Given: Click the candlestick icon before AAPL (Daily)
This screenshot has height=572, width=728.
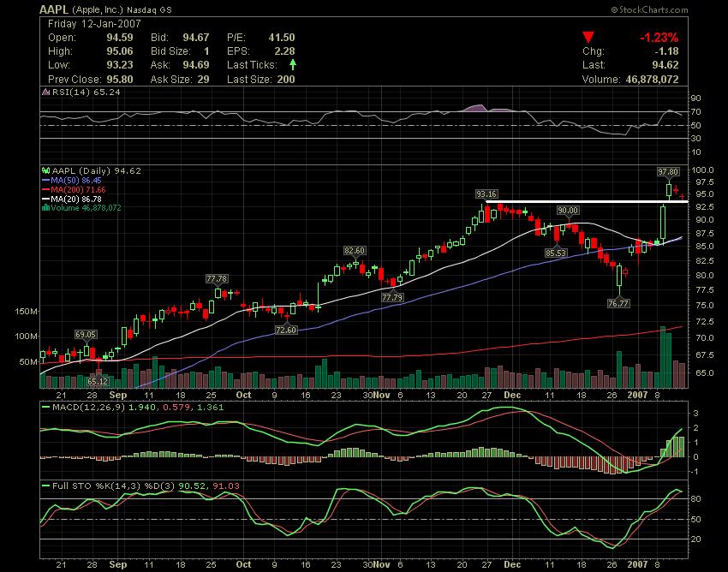Looking at the screenshot, I should 46,171.
